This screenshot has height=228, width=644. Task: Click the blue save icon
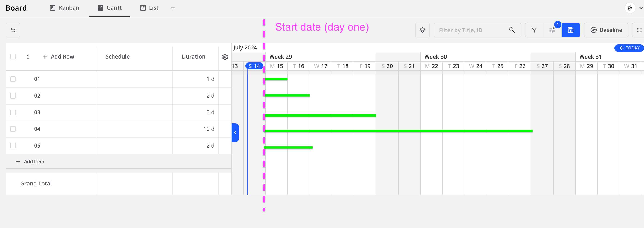(570, 30)
